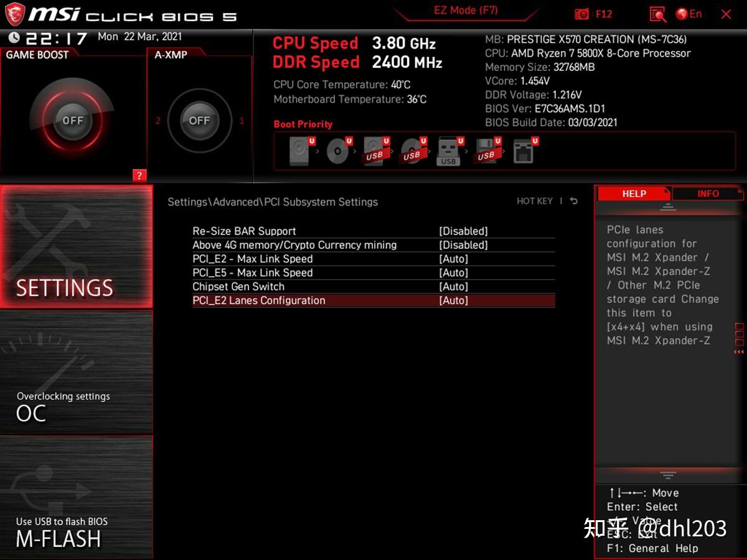This screenshot has height=560, width=747.
Task: Select the Chipset Gen Switch label
Action: click(x=238, y=286)
